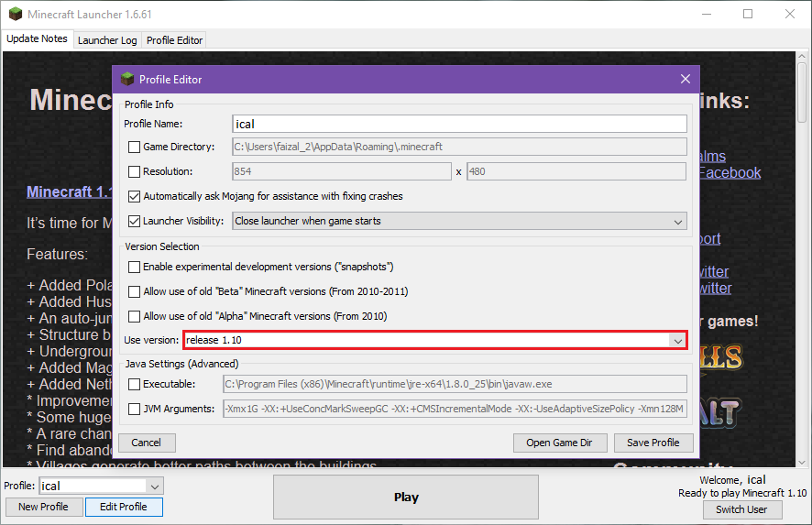Open the Launcher Visibility dropdown

[x=459, y=221]
